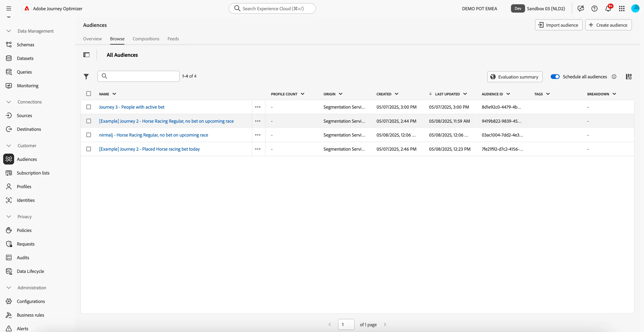Switch to the Feeds tab
Image resolution: width=644 pixels, height=332 pixels.
(173, 39)
